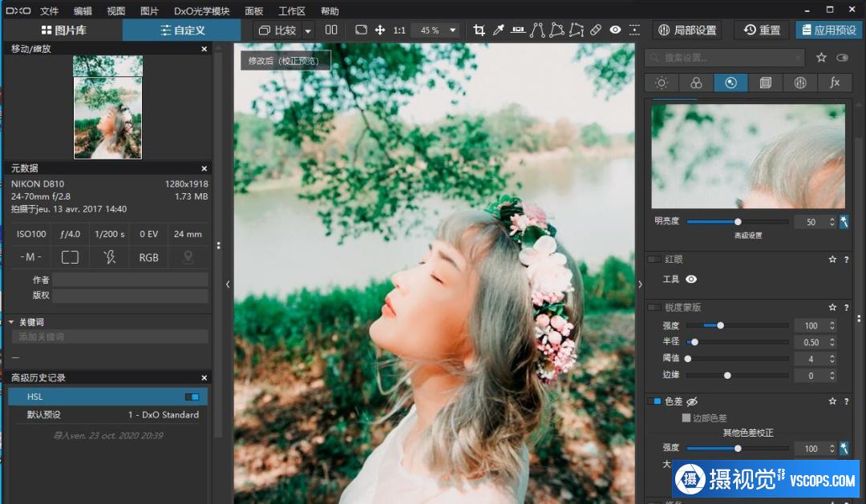The width and height of the screenshot is (866, 504).
Task: Toggle the HSL history entry switch
Action: [192, 397]
